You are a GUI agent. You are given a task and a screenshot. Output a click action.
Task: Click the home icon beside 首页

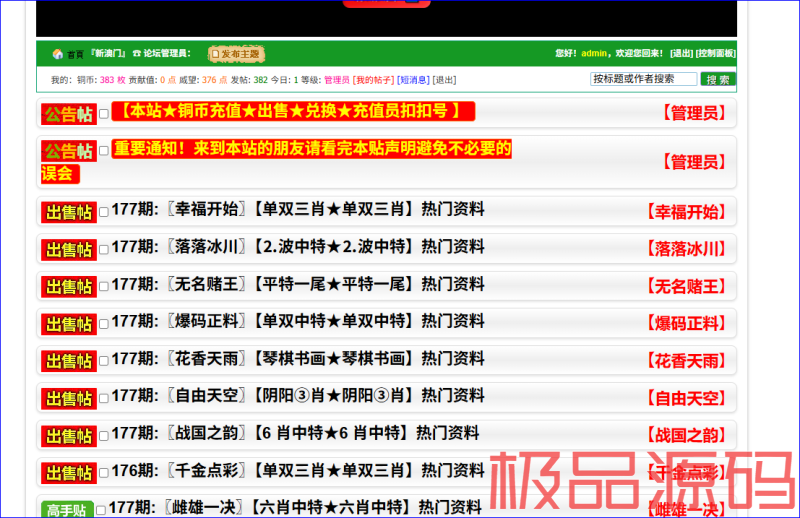pyautogui.click(x=57, y=54)
